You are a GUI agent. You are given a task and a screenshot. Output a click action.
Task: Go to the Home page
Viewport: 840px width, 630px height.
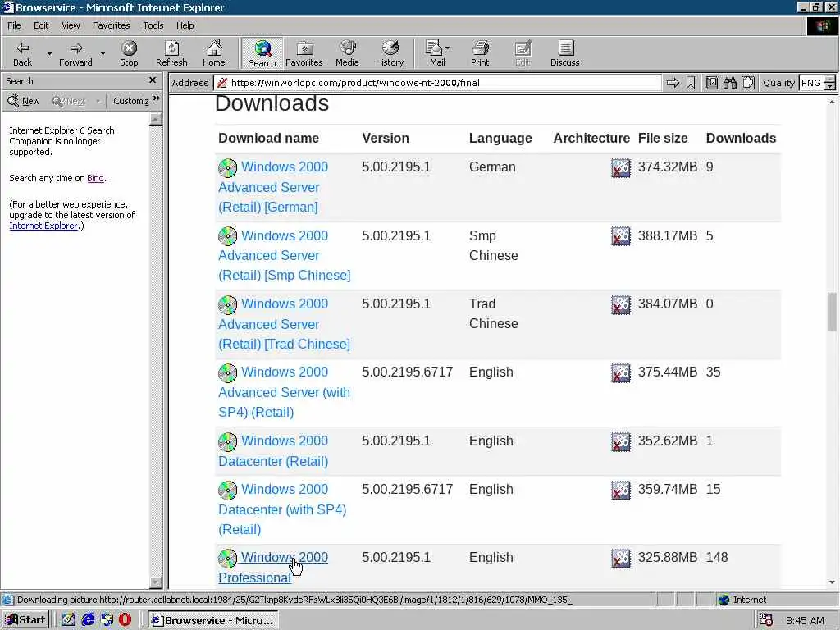coord(214,53)
